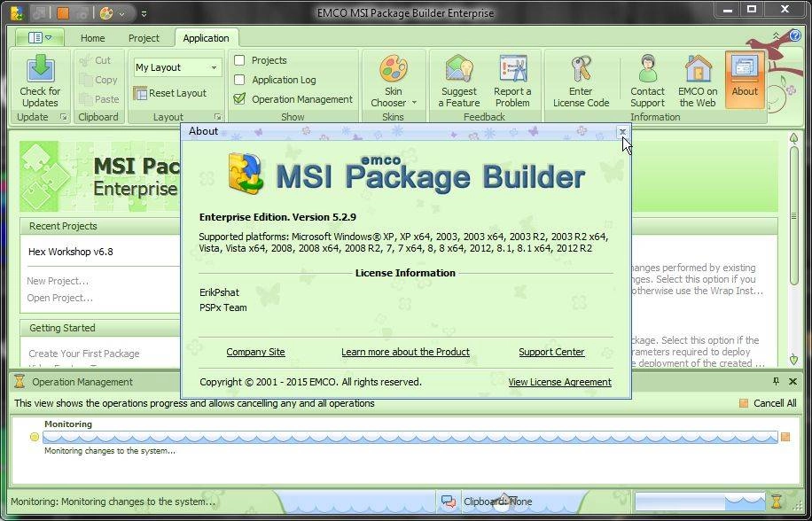Open the Company Site link
The image size is (812, 521).
256,352
